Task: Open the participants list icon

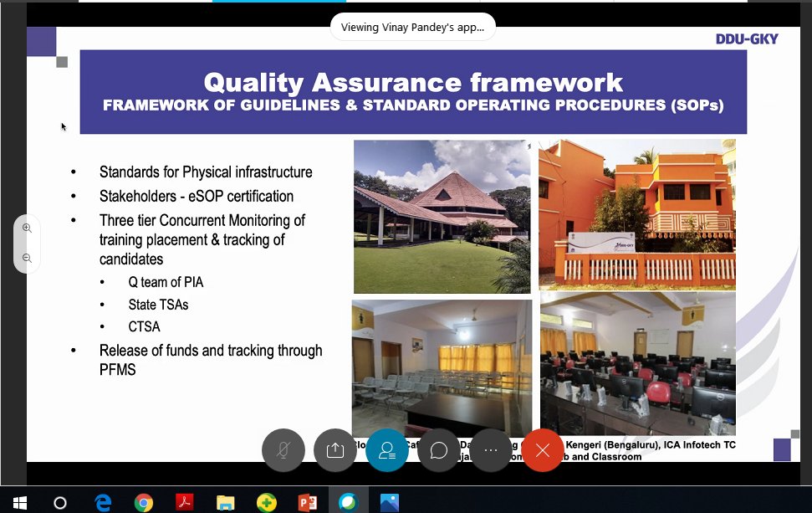Action: tap(386, 449)
